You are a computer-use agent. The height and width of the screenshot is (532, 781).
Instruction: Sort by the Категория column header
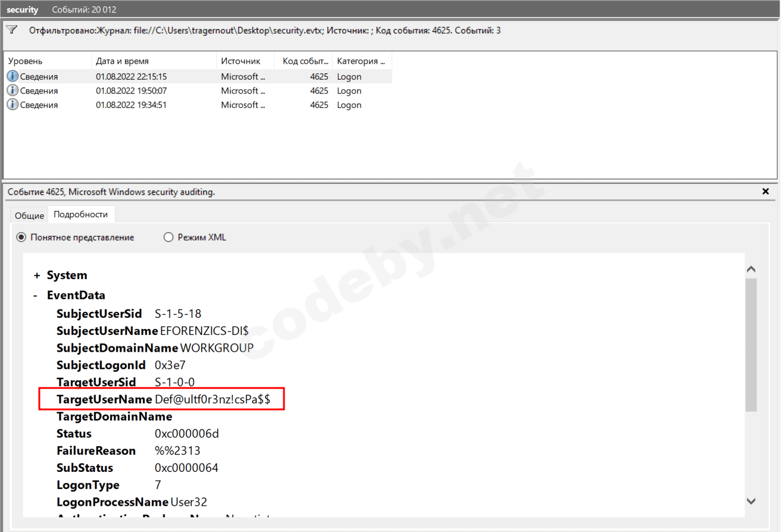click(362, 61)
